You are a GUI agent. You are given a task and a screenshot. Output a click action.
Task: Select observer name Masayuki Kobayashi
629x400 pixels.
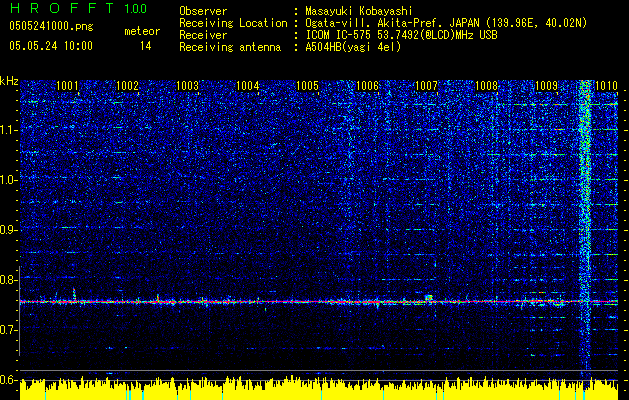[359, 11]
